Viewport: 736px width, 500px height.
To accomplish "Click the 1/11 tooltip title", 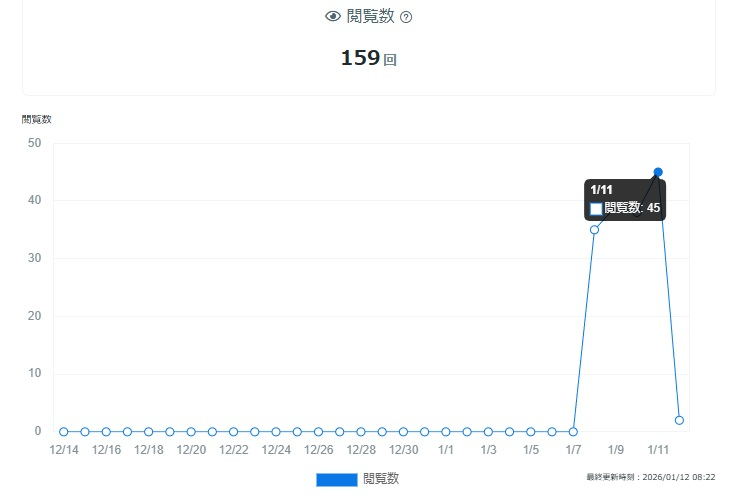I will (601, 190).
